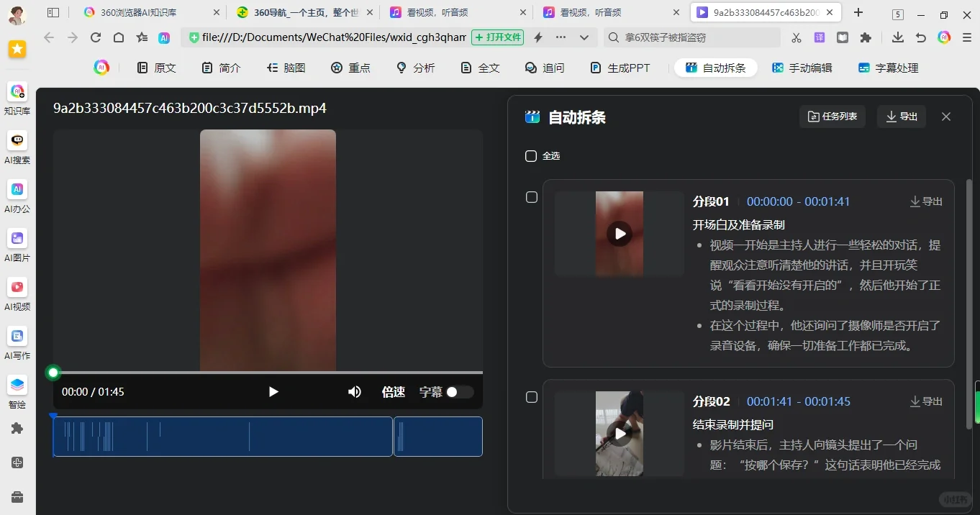Click the browser refresh icon
The height and width of the screenshot is (515, 980).
[95, 37]
